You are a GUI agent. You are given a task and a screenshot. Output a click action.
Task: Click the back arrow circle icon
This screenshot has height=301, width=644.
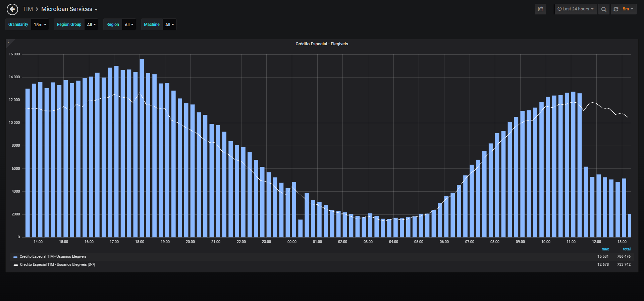(x=12, y=9)
